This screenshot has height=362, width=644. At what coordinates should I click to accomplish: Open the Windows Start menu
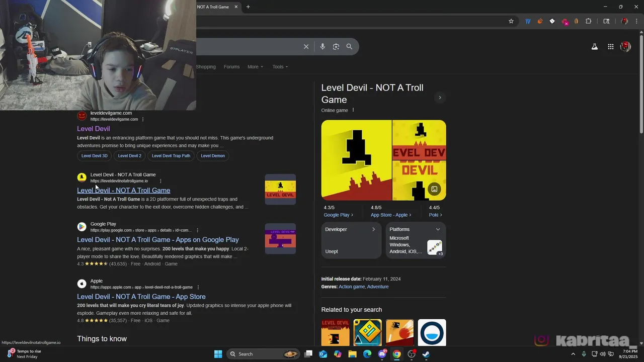[218, 354]
